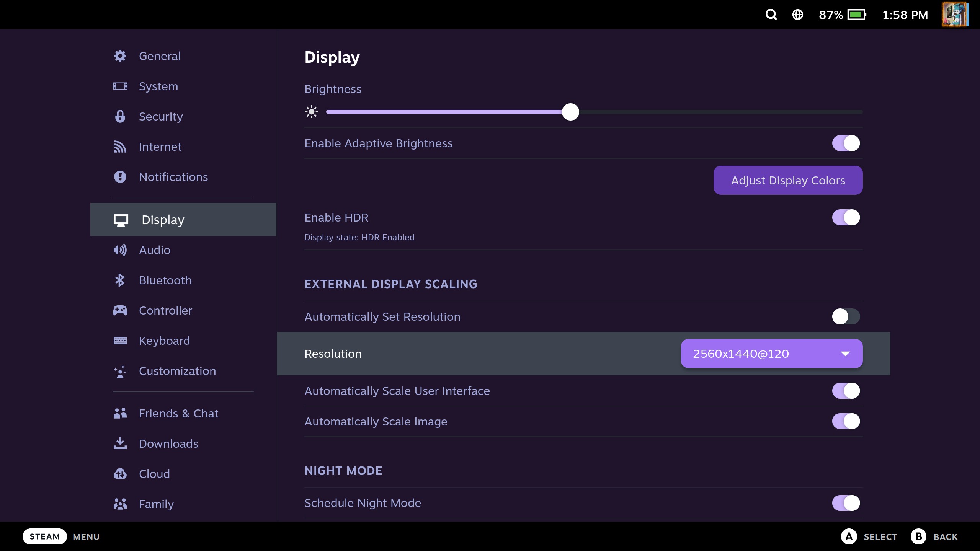Click the Display monitor icon
Screen dimensions: 980x551
(121, 220)
